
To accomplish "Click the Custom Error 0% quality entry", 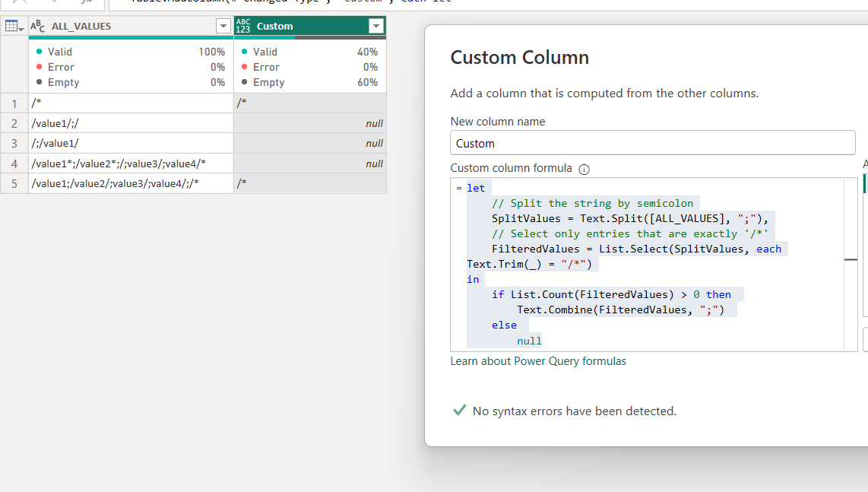I will point(310,67).
